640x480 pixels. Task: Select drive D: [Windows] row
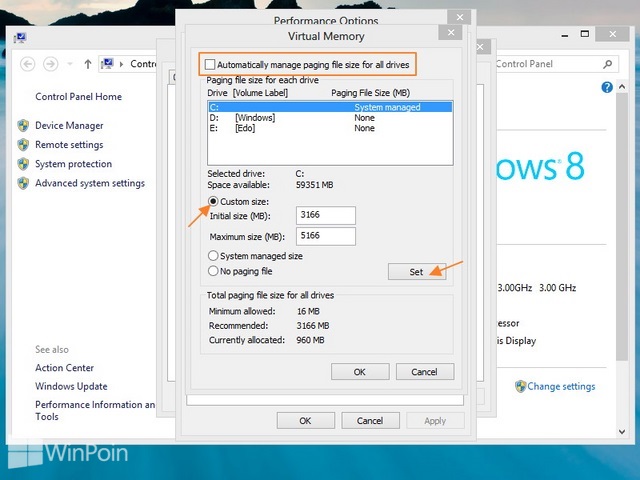tap(330, 118)
